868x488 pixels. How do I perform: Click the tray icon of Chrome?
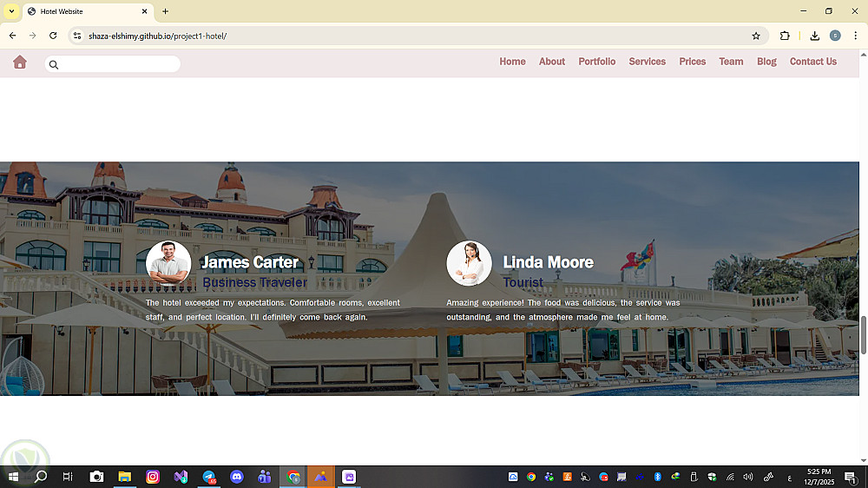coord(531,477)
